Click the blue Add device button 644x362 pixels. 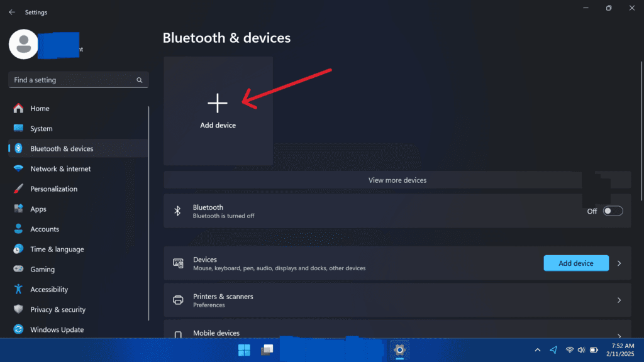pos(576,263)
